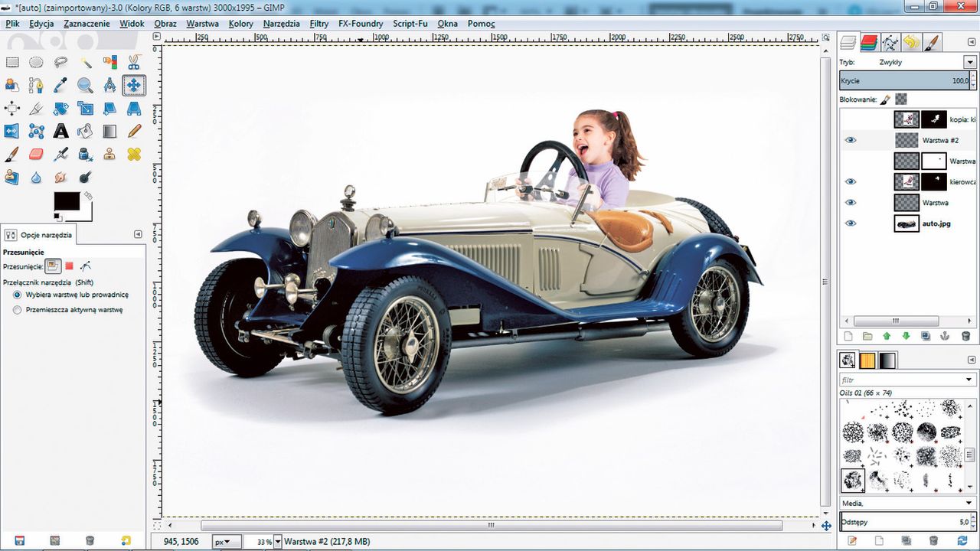Toggle lock alpha channel checkerboard icon

click(901, 99)
